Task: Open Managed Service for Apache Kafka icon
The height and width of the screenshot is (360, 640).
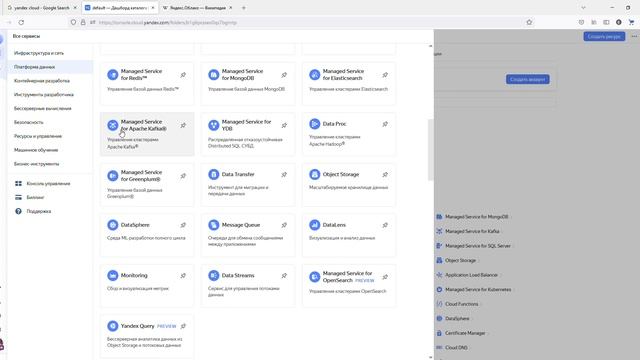Action: click(x=112, y=125)
